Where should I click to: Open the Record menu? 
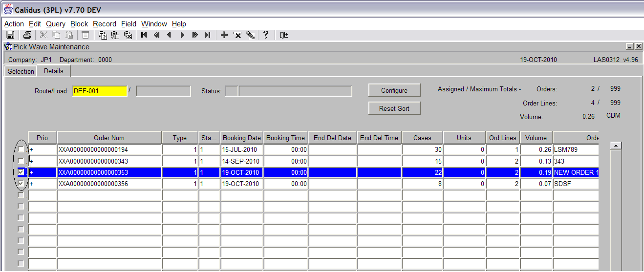105,23
